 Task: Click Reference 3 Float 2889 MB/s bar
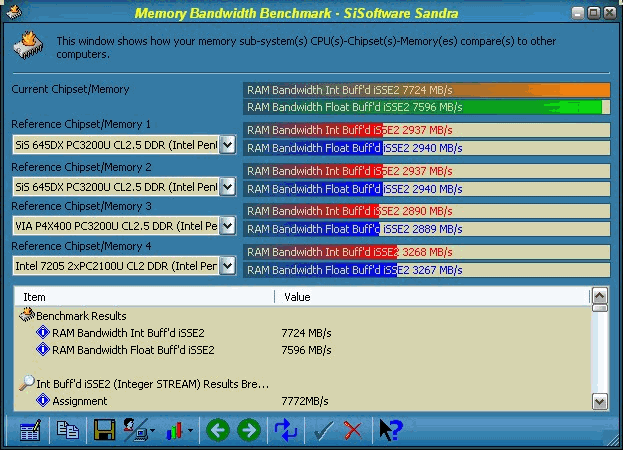point(427,229)
